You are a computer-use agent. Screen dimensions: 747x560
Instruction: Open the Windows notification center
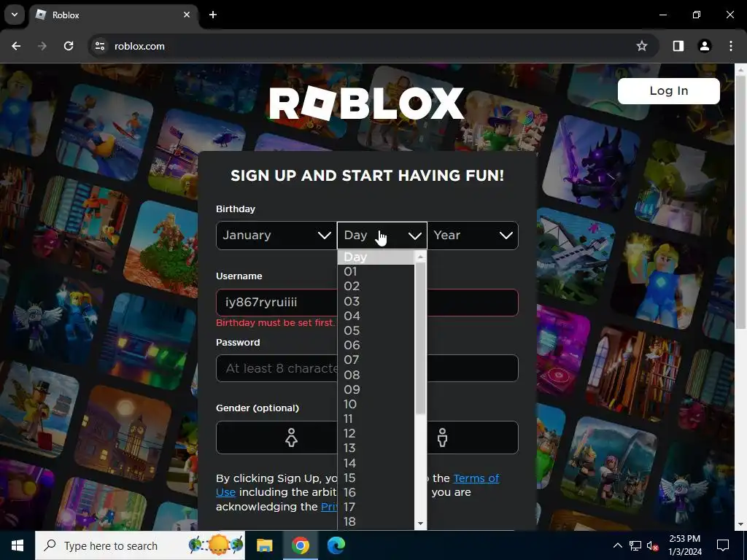coord(723,545)
